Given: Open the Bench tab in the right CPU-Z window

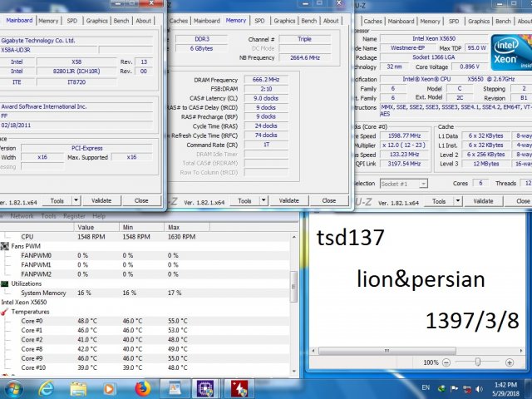Looking at the screenshot, I should pos(503,21).
